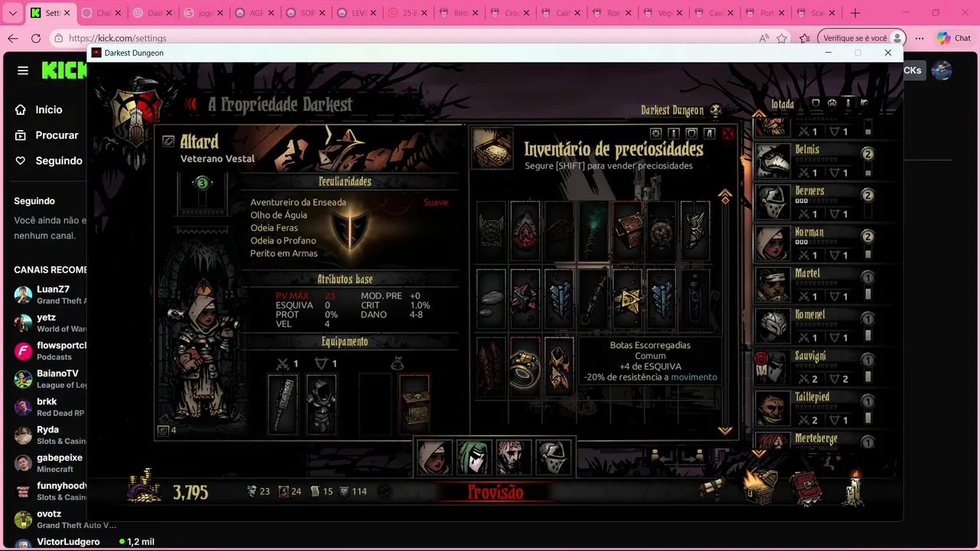Screen dimensions: 980x551
Task: Open the Kick hamburger menu
Action: 23,70
